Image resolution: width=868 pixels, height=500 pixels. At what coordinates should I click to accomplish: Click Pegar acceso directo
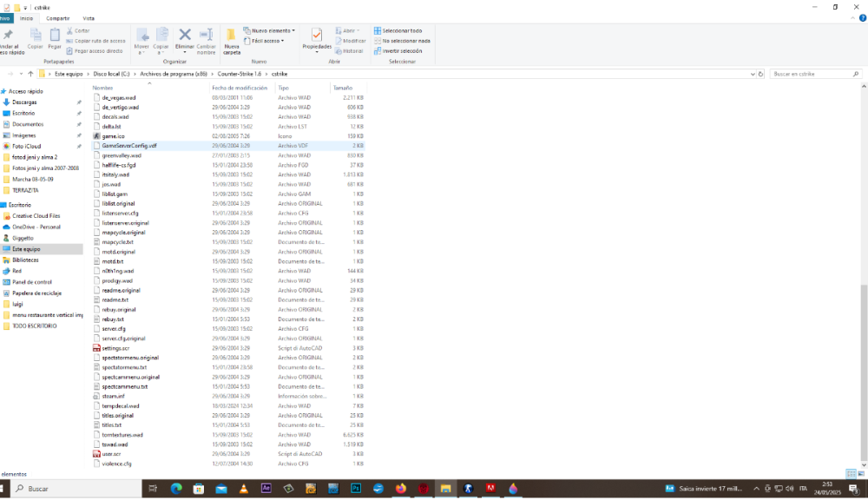coord(94,51)
